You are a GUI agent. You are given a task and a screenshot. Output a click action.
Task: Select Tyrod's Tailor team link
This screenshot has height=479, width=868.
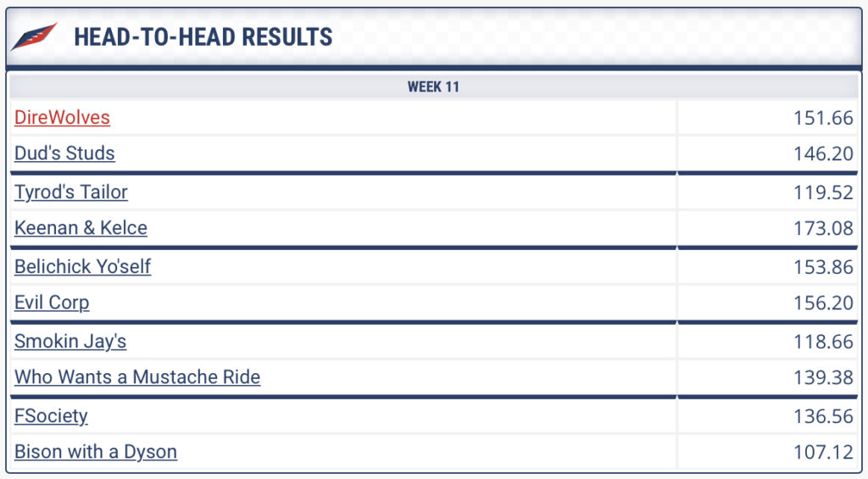tap(71, 192)
